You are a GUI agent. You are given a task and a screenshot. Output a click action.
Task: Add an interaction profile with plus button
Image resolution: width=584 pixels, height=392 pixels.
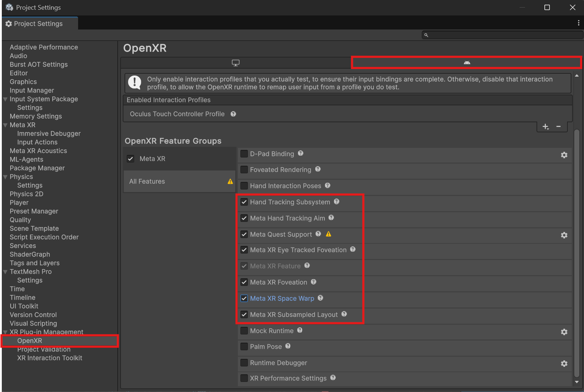tap(545, 127)
